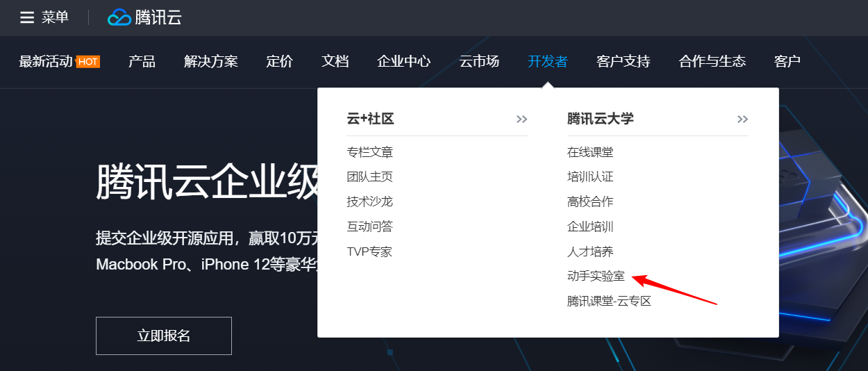Expand the 腾讯云大学 double-chevron arrow
868x371 pixels.
(x=742, y=119)
